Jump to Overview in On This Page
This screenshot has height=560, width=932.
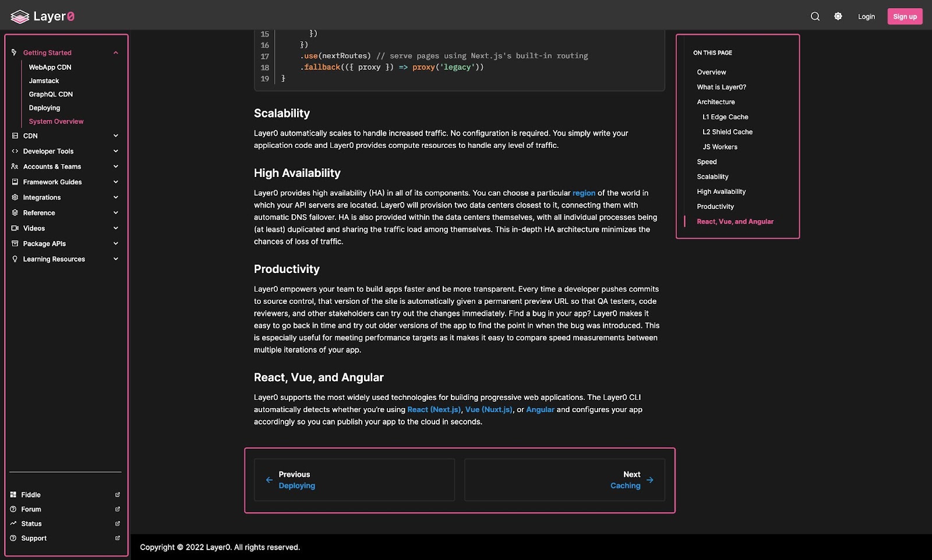pyautogui.click(x=711, y=72)
